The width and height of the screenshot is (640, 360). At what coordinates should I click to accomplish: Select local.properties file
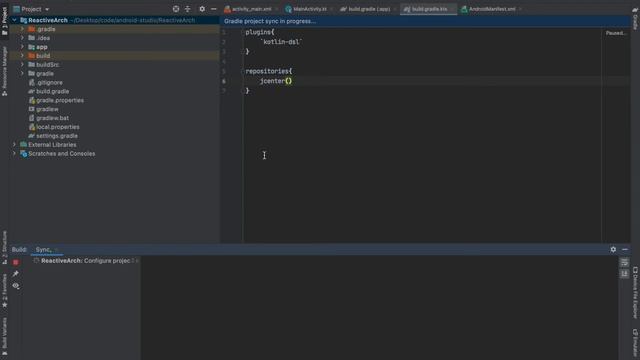tap(58, 127)
